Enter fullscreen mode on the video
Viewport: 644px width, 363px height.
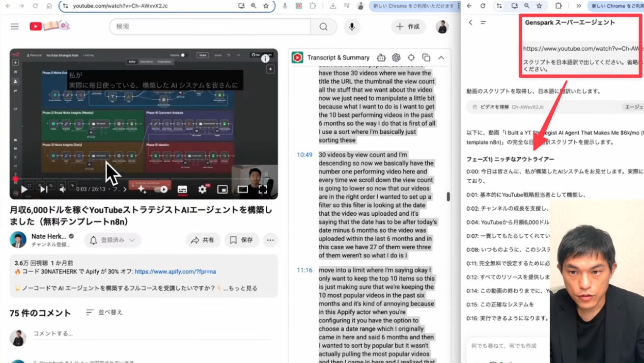[x=263, y=189]
